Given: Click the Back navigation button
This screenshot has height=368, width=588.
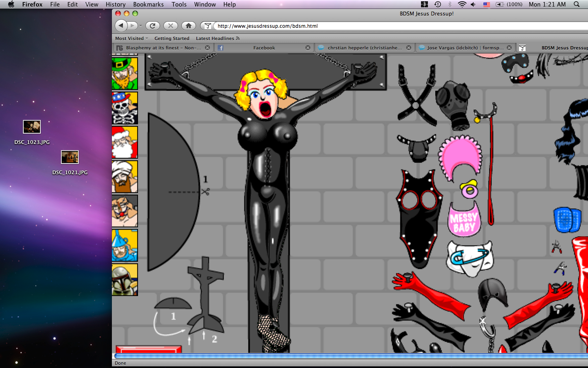Looking at the screenshot, I should (121, 26).
